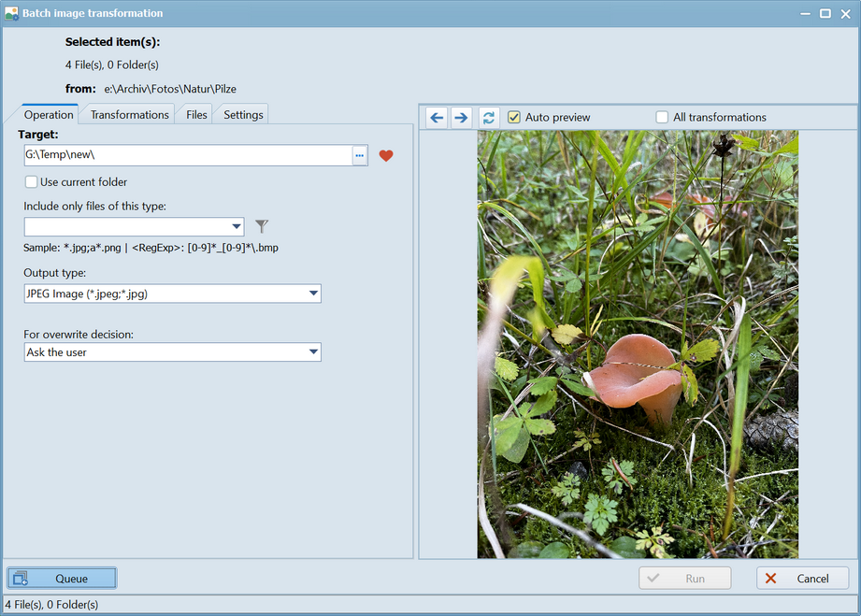The height and width of the screenshot is (616, 861).
Task: Switch to the Transformations tab
Action: (x=130, y=115)
